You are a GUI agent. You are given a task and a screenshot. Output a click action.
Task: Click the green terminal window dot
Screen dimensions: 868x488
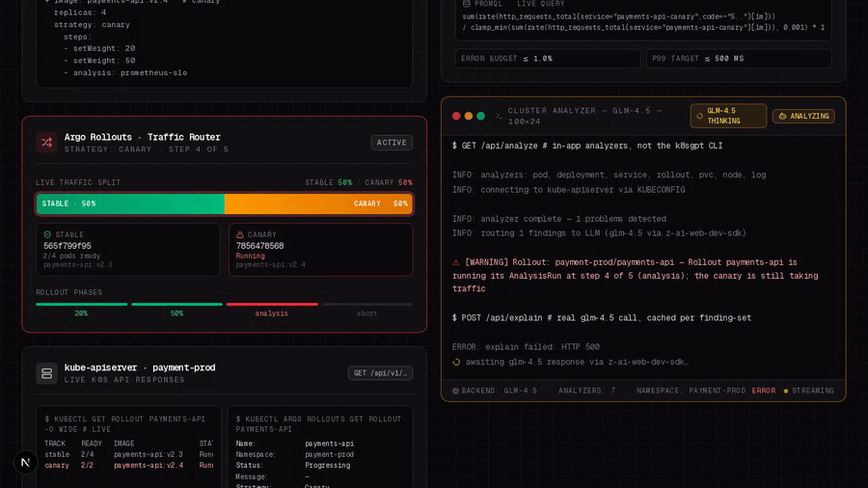point(480,116)
